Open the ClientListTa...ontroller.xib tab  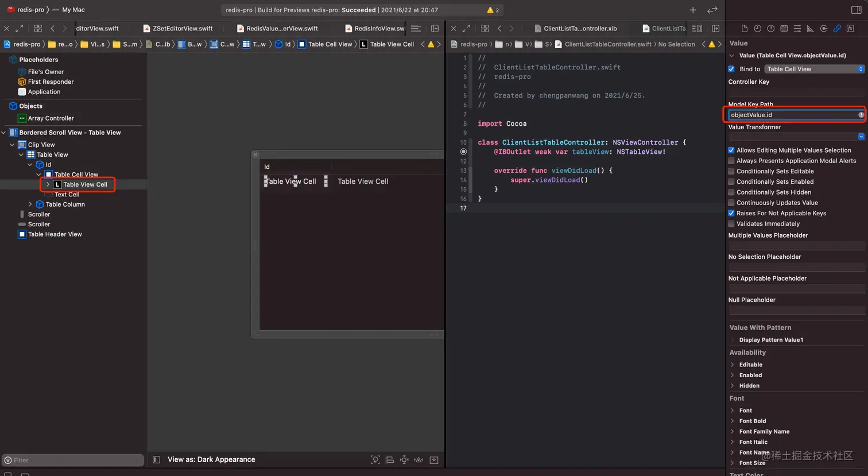[580, 28]
